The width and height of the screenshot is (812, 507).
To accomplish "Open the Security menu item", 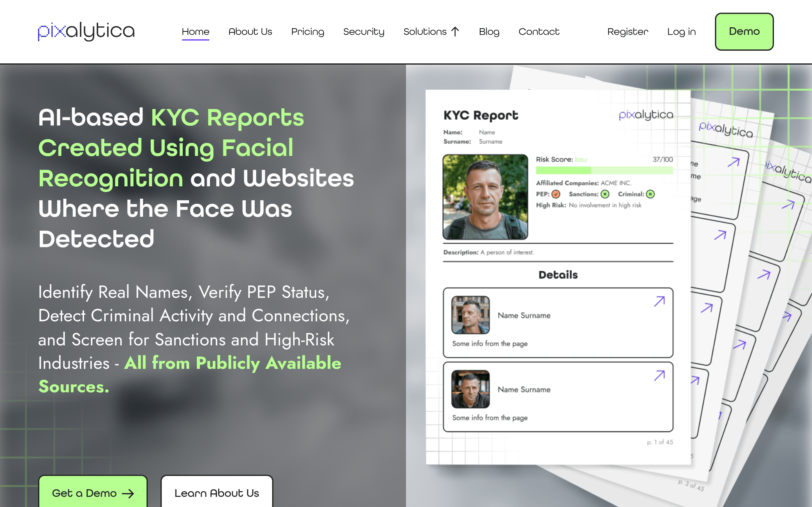I will 364,31.
